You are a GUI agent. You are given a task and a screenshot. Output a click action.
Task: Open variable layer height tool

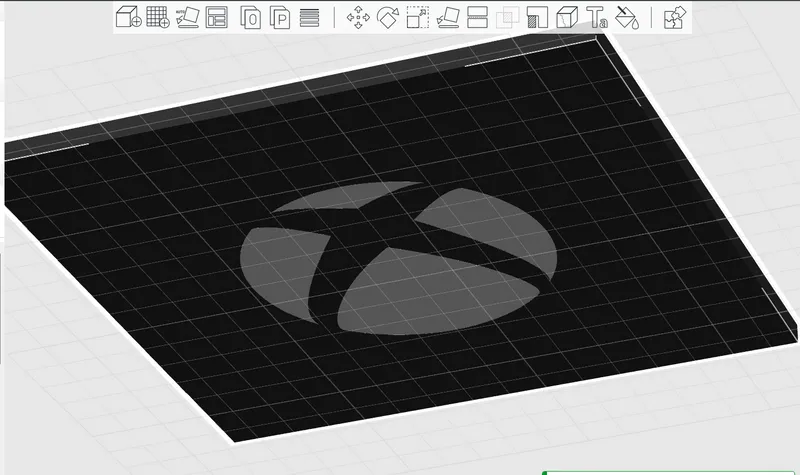pos(309,18)
